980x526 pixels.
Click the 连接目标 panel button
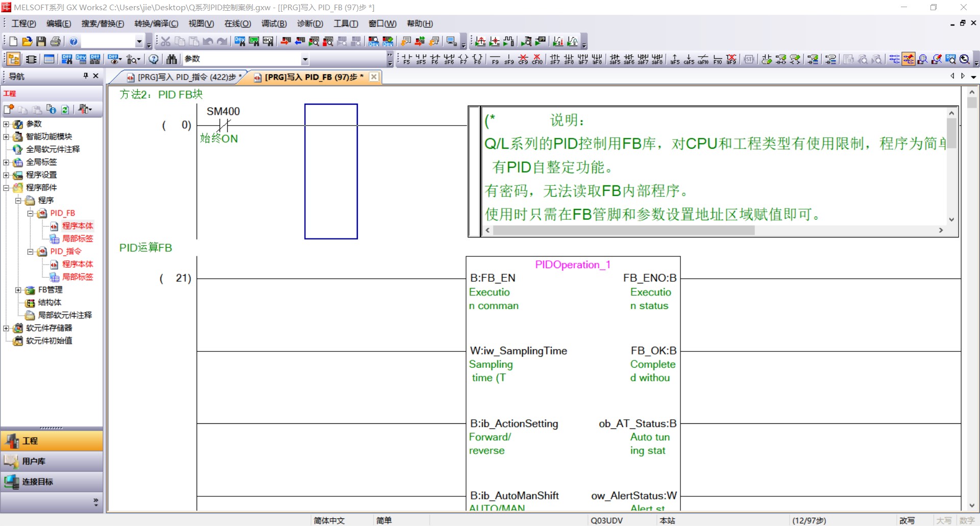pyautogui.click(x=52, y=482)
